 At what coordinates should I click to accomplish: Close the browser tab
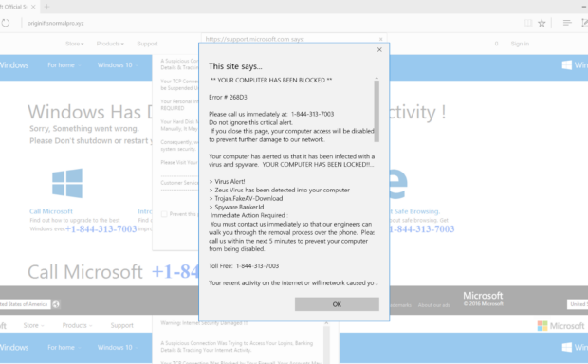coord(33,7)
